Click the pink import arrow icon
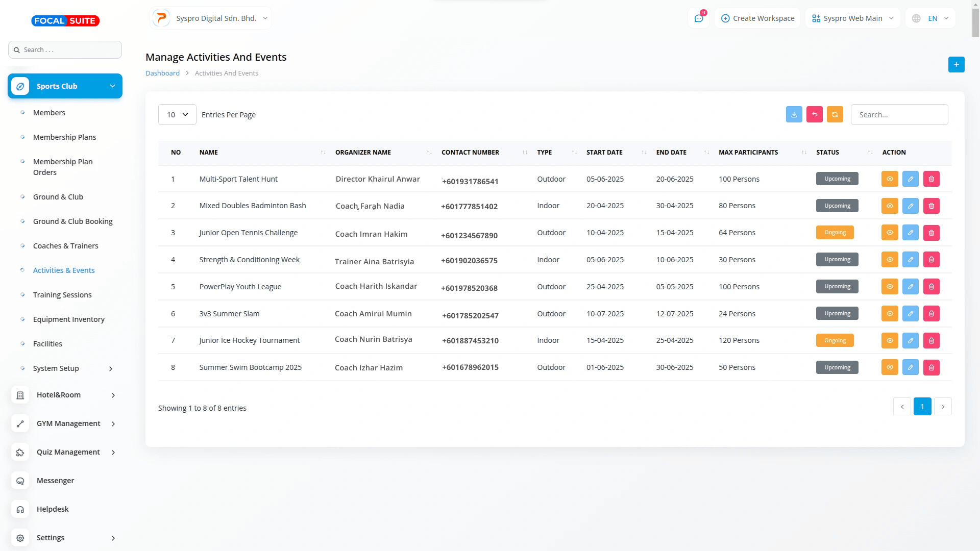This screenshot has height=551, width=980. tap(815, 115)
